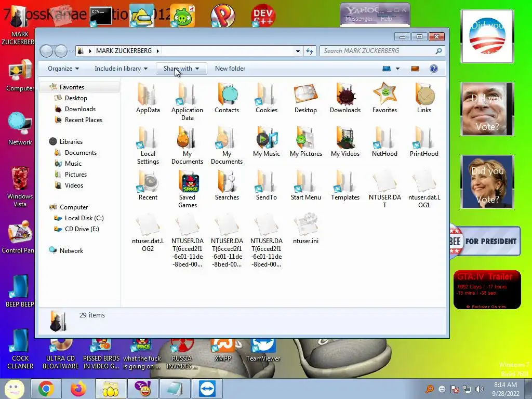Select Desktop in the navigation pane
The image size is (532, 399).
pyautogui.click(x=76, y=98)
